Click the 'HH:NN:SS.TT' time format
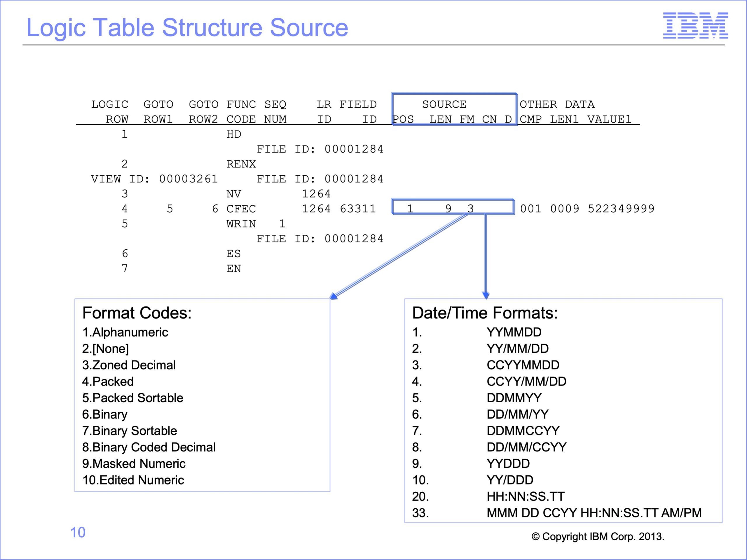The image size is (747, 560). (526, 496)
